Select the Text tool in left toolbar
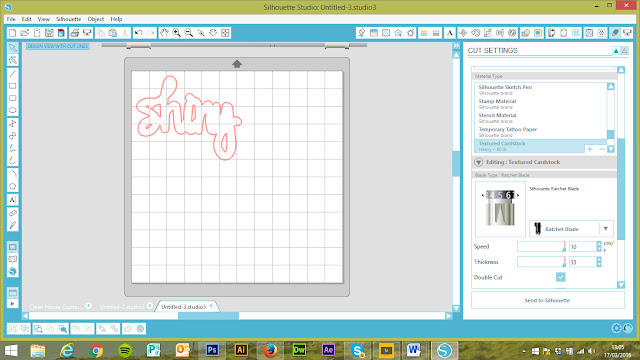The width and height of the screenshot is (640, 360). coord(13,200)
